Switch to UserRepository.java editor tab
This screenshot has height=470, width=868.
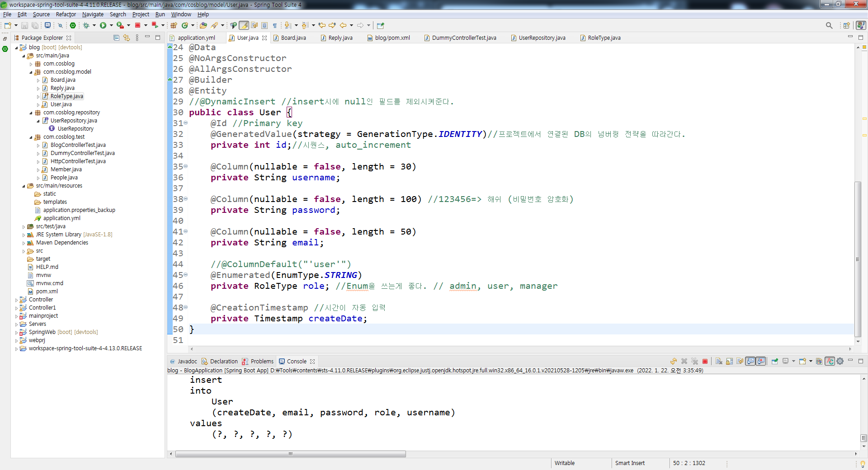[x=542, y=38]
